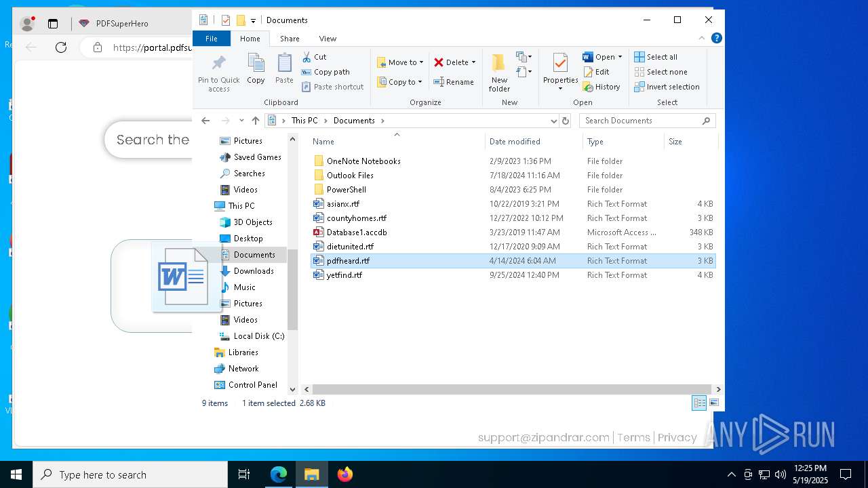Select the yetfind.rtf file
Screen dimensions: 868x488
point(344,275)
